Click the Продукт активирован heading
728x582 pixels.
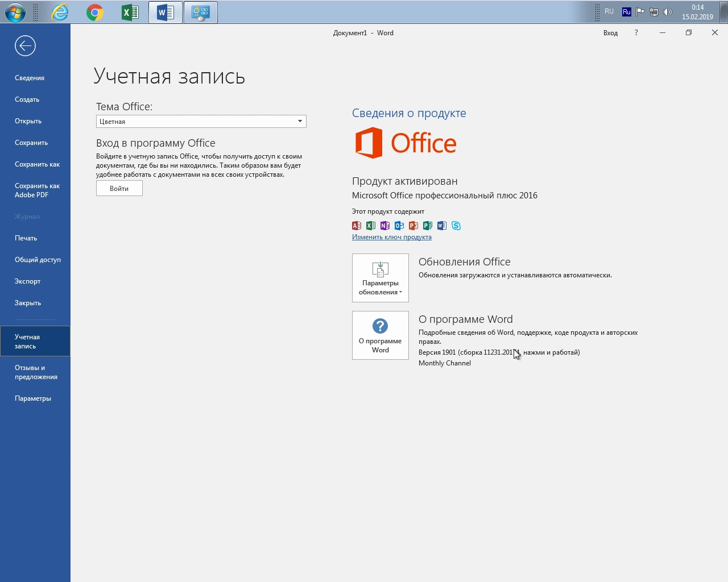(405, 181)
